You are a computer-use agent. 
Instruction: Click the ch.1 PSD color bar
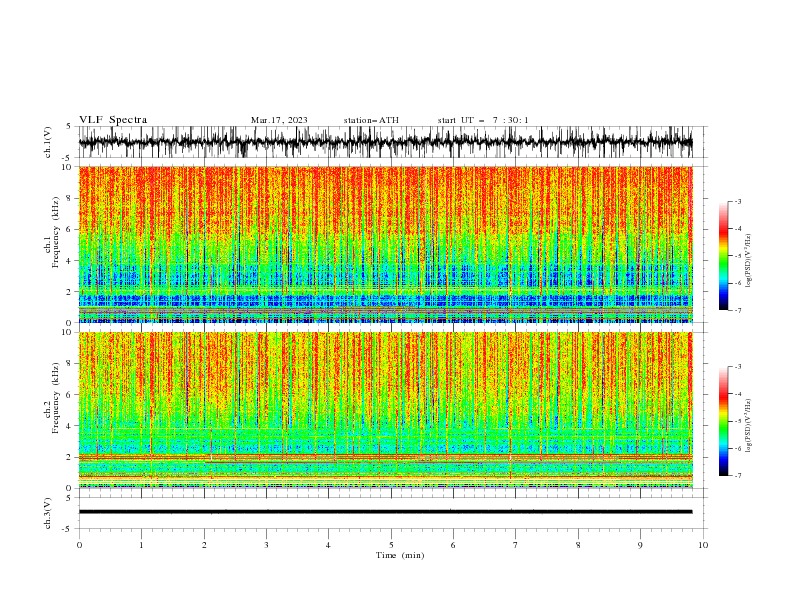tap(723, 255)
